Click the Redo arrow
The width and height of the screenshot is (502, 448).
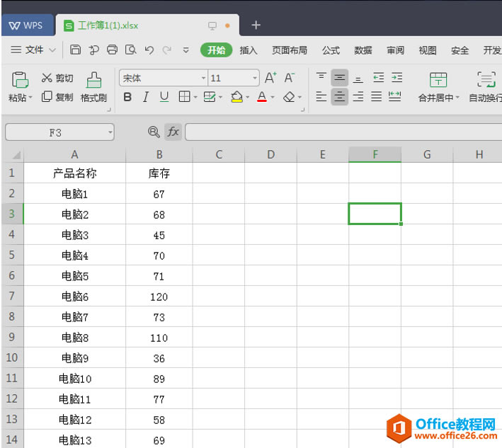tap(167, 50)
